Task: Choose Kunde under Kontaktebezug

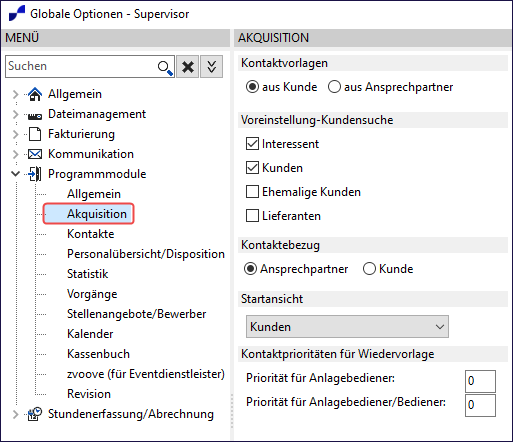Action: (369, 269)
